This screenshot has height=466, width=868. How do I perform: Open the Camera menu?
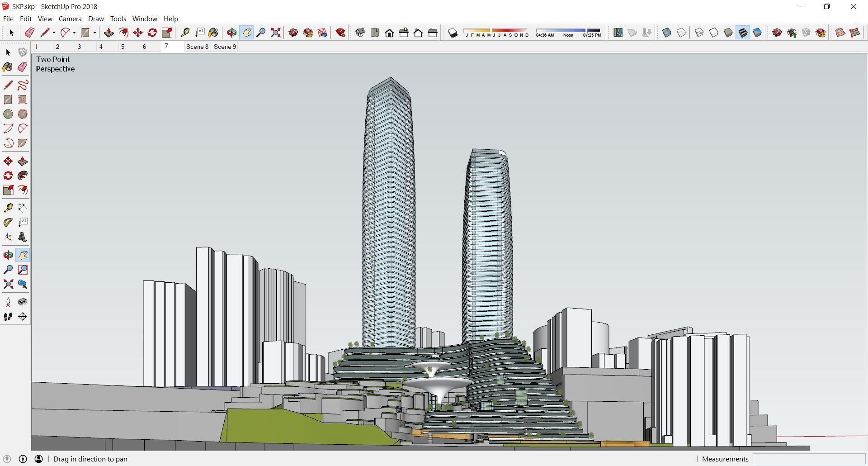(70, 19)
